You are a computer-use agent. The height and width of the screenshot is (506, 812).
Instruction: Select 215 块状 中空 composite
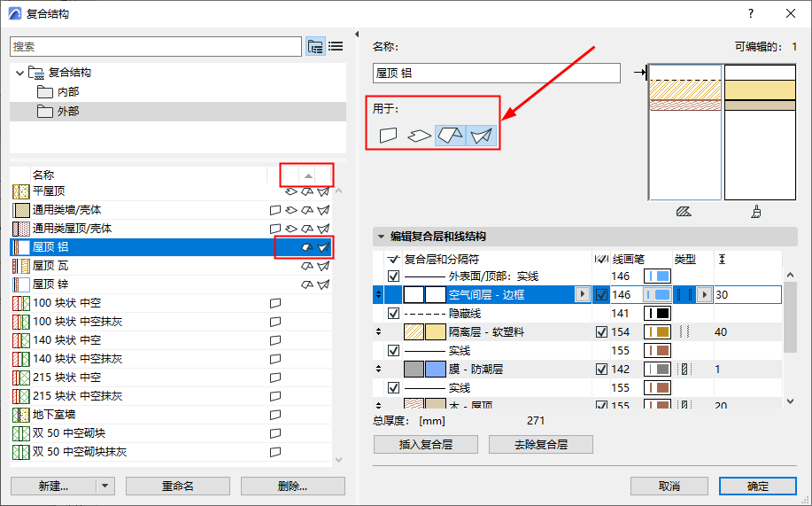[x=171, y=378]
